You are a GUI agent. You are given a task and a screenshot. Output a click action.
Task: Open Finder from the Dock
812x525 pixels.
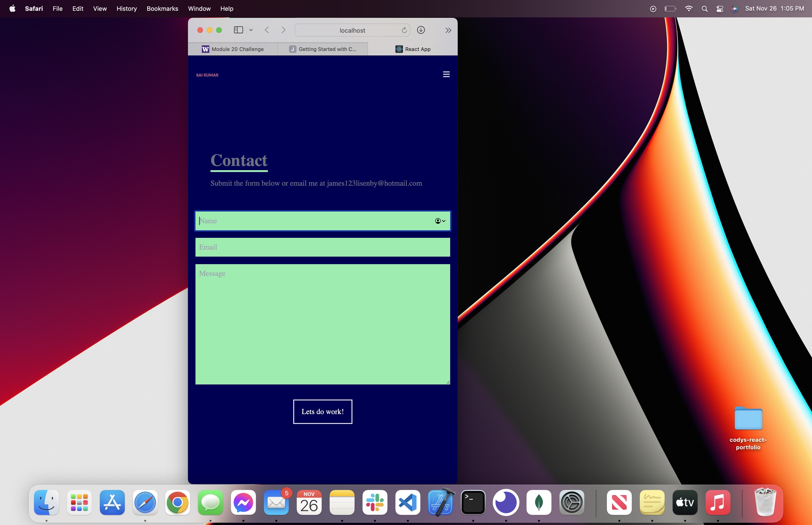47,502
